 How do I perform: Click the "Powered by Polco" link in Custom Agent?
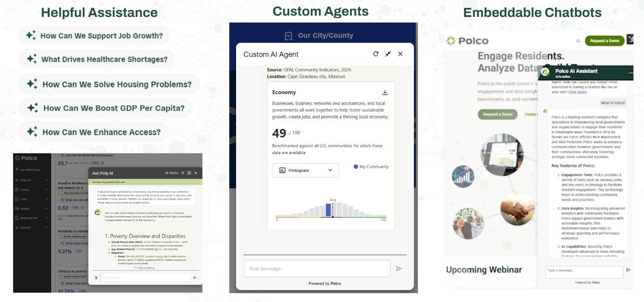coord(325,283)
